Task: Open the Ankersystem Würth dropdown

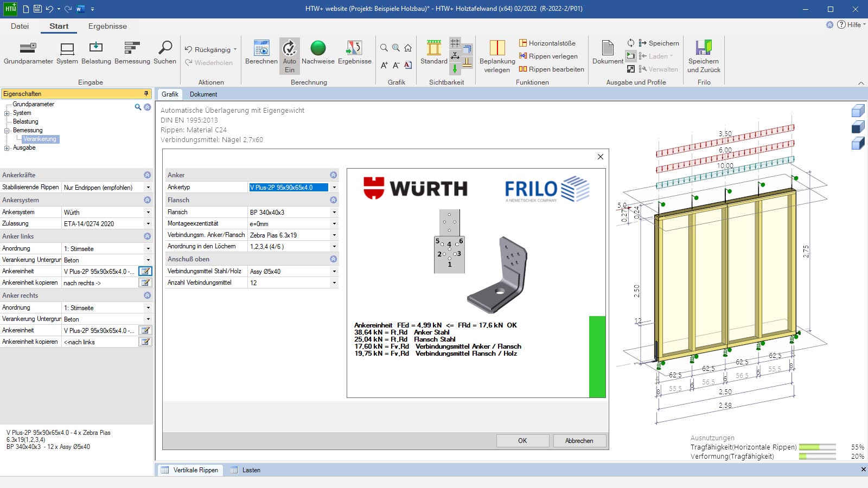Action: pos(148,213)
